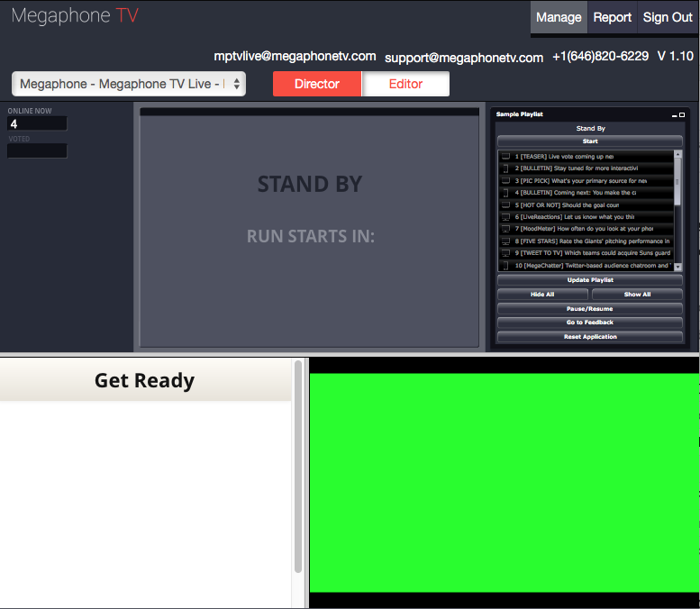
Task: Click Reset Application
Action: tap(590, 337)
